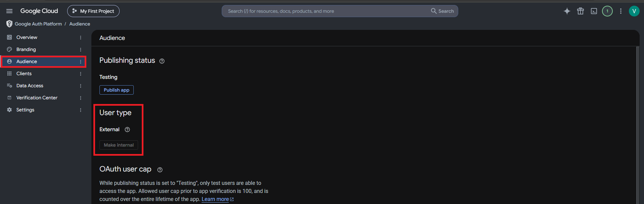Open the free trial gift icon

[x=581, y=11]
